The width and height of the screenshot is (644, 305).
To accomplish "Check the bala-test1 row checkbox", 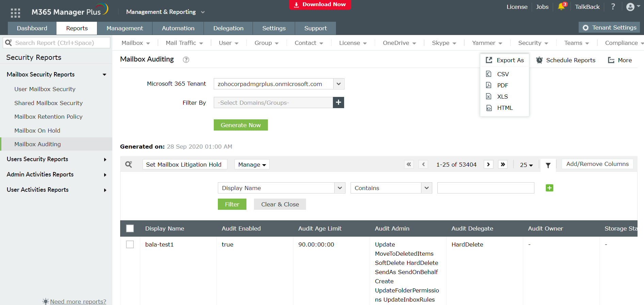I will click(x=130, y=244).
